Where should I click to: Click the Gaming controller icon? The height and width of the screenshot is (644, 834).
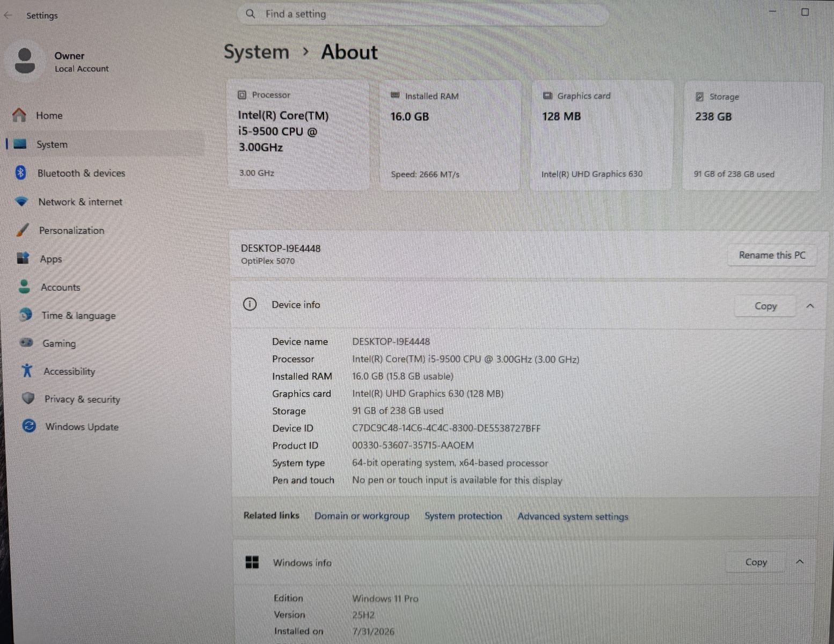26,342
